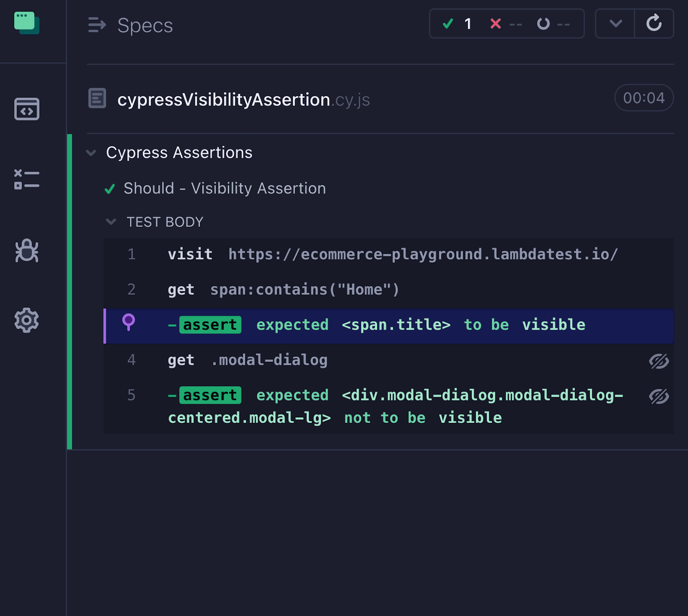Collapse the Cypress Assertions suite

(x=91, y=153)
